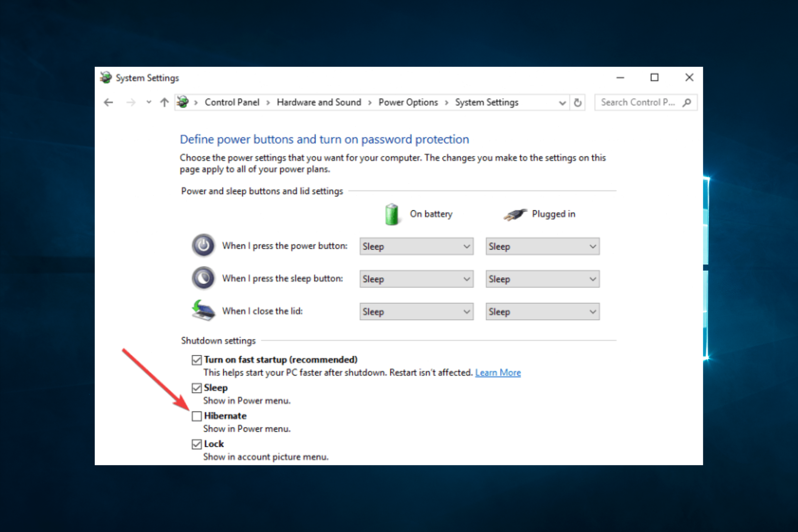This screenshot has width=798, height=532.
Task: Uncheck Turn on fast startup
Action: click(197, 360)
